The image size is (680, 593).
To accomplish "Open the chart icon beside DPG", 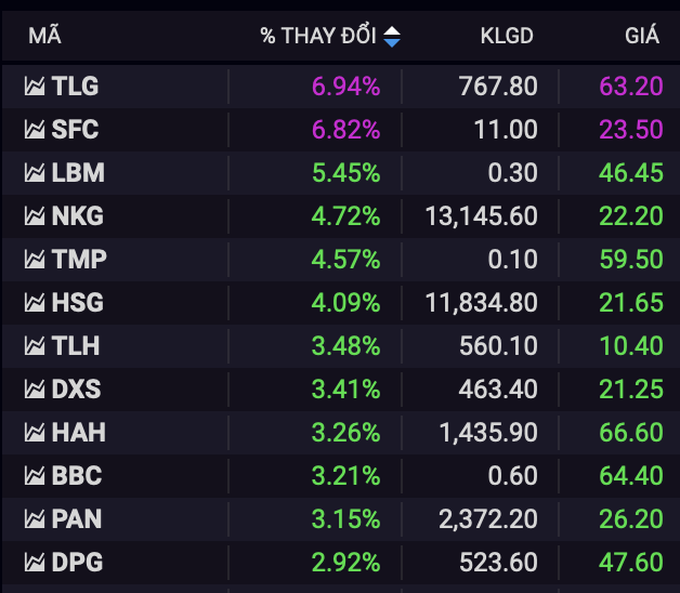I will [x=35, y=562].
